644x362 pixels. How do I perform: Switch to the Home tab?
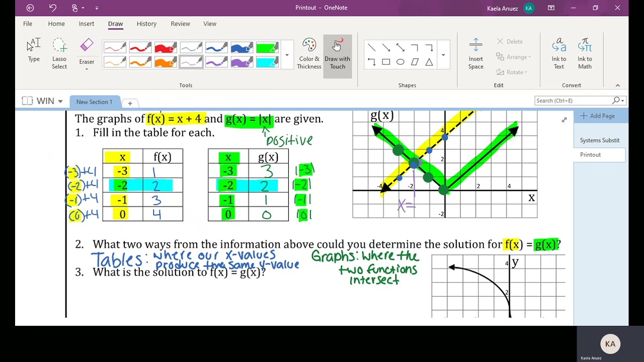click(x=56, y=24)
